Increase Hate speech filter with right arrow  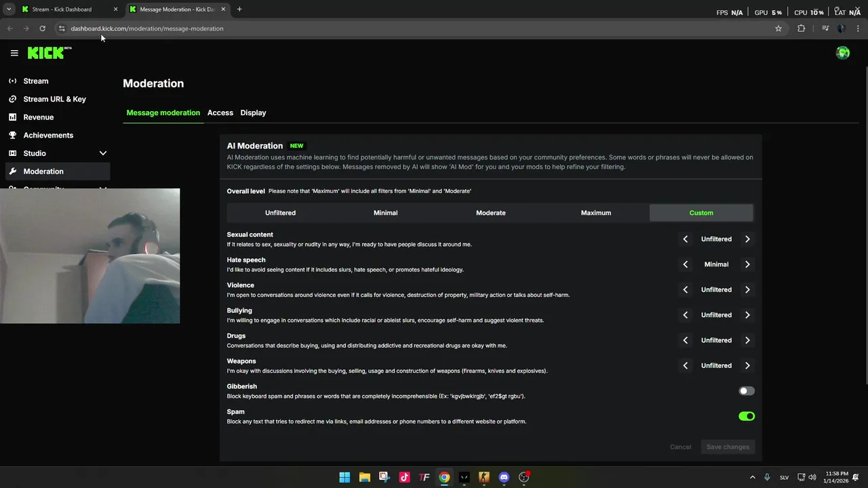click(747, 264)
